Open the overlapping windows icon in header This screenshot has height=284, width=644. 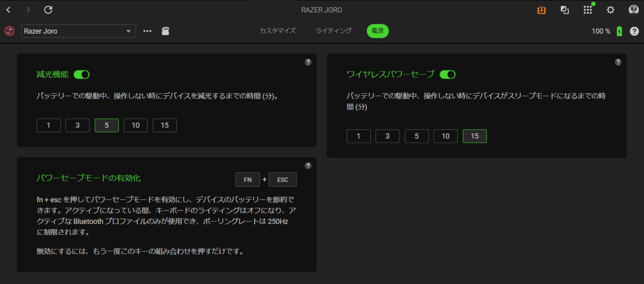pyautogui.click(x=565, y=10)
